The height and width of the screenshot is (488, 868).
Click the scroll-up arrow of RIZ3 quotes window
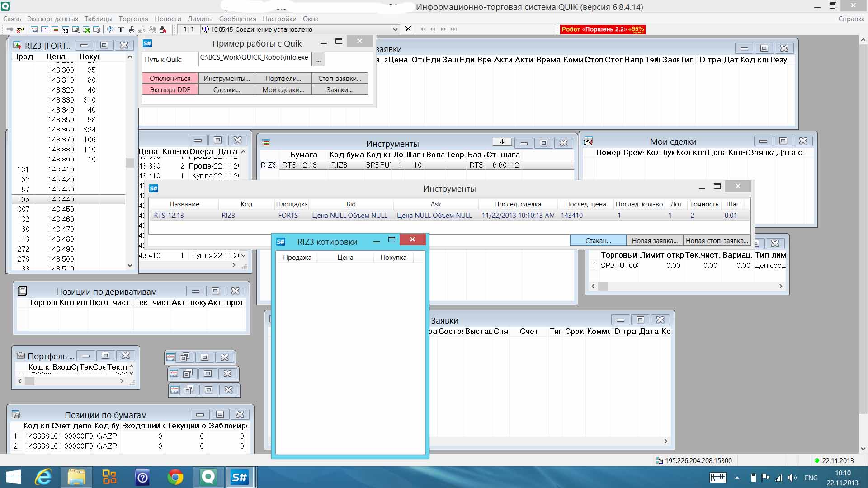(x=130, y=57)
